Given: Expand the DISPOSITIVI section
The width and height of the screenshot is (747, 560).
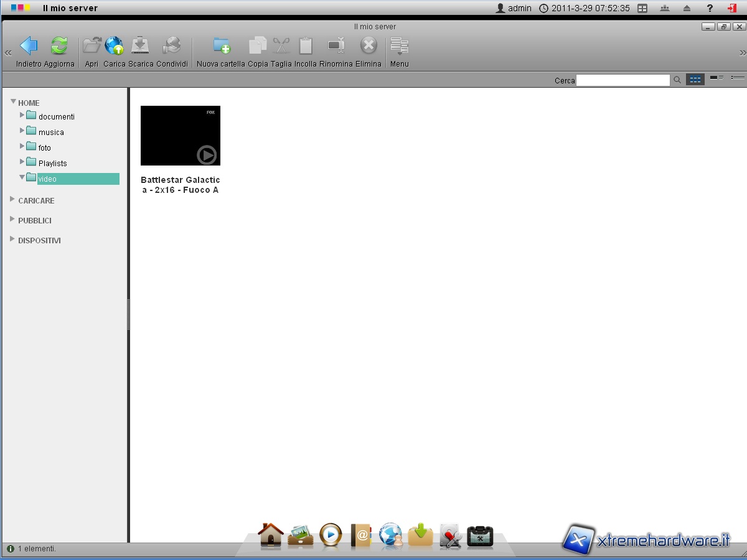Looking at the screenshot, I should [x=12, y=240].
